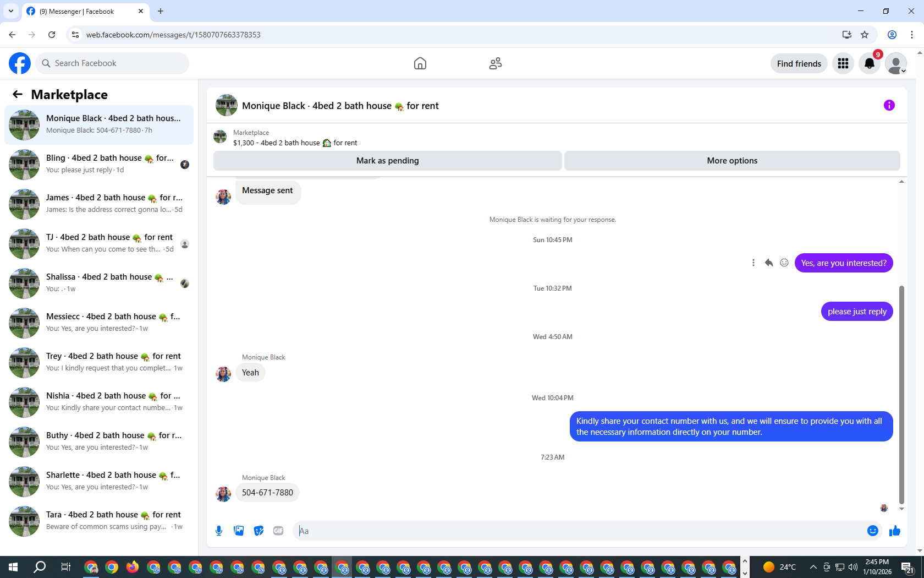Open the Chrome profile icon
Image resolution: width=924 pixels, height=578 pixels.
coord(892,35)
